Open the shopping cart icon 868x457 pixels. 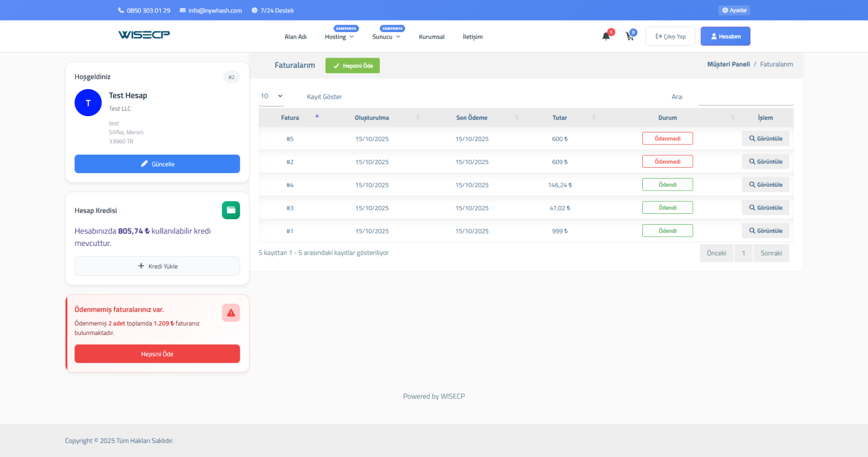(x=629, y=36)
